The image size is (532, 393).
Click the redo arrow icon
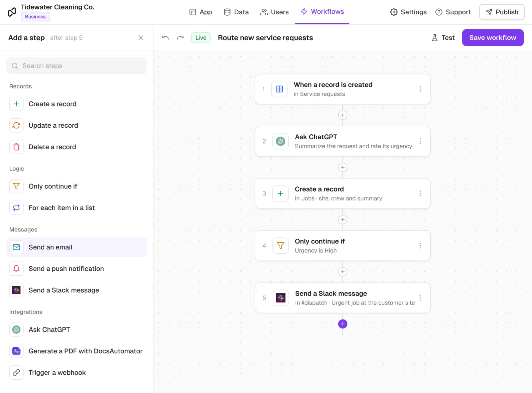click(180, 38)
